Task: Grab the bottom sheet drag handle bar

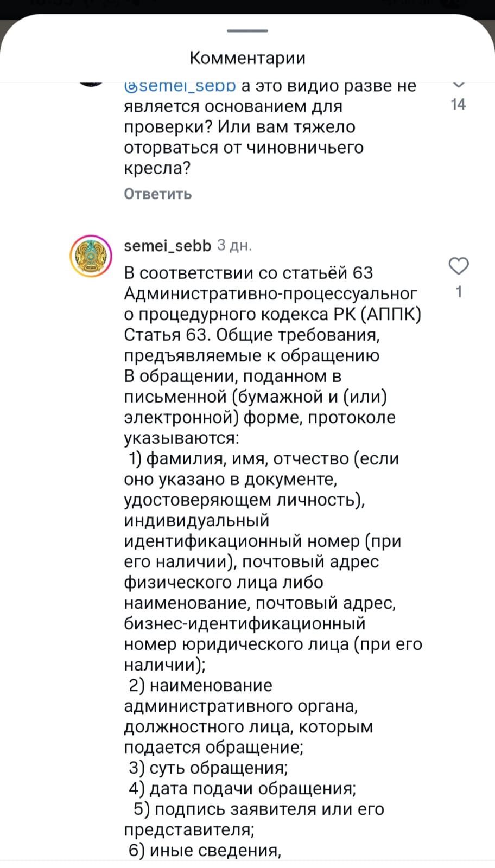Action: 247,30
